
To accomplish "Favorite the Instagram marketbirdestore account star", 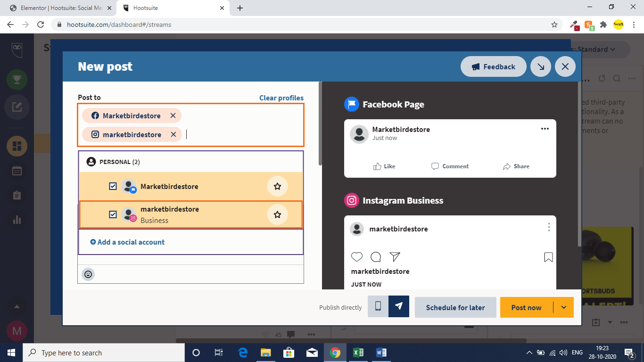I will (277, 214).
